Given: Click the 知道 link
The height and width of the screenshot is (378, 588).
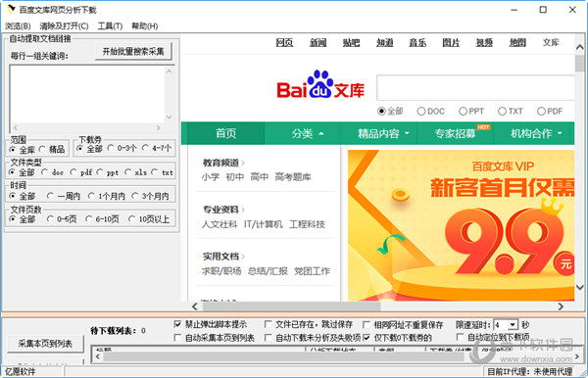Looking at the screenshot, I should click(385, 43).
